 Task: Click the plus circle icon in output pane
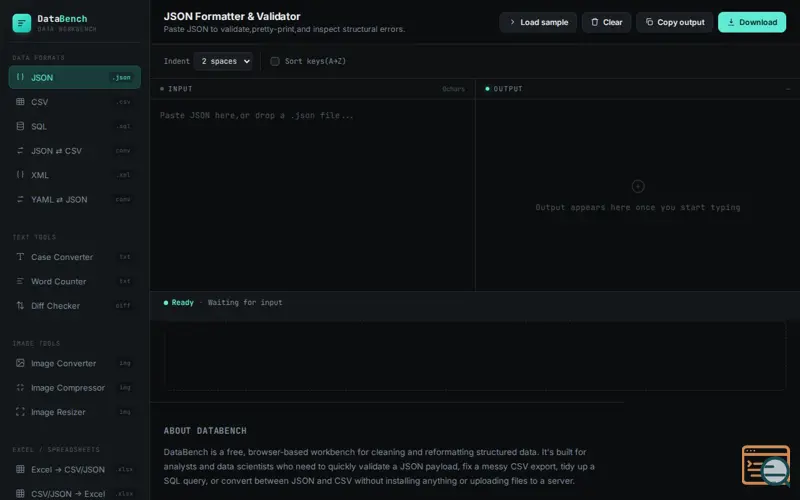[638, 186]
